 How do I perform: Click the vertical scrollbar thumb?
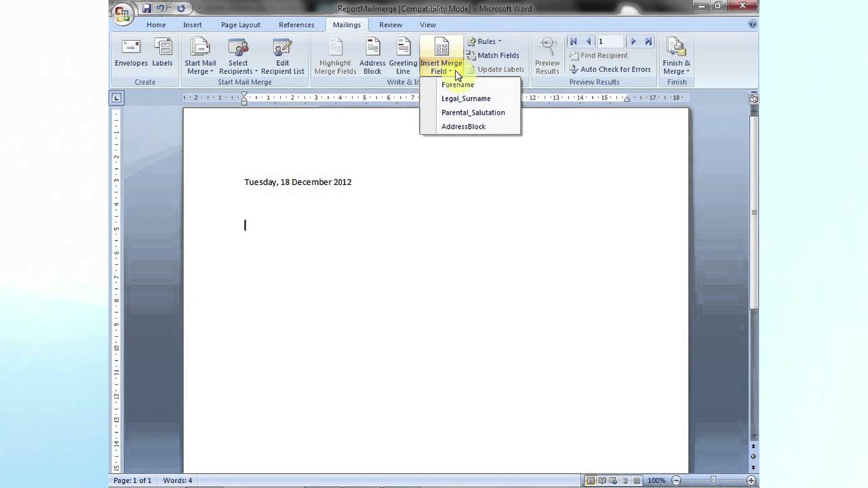coord(753,213)
